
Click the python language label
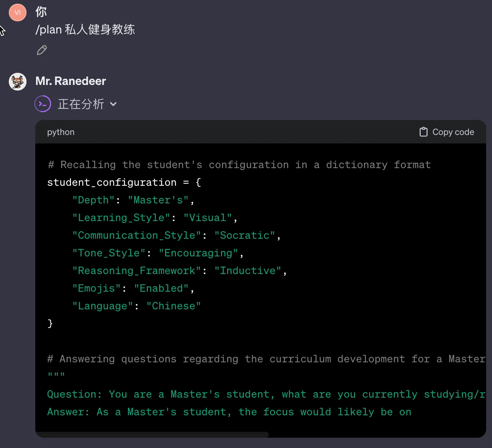tap(61, 132)
